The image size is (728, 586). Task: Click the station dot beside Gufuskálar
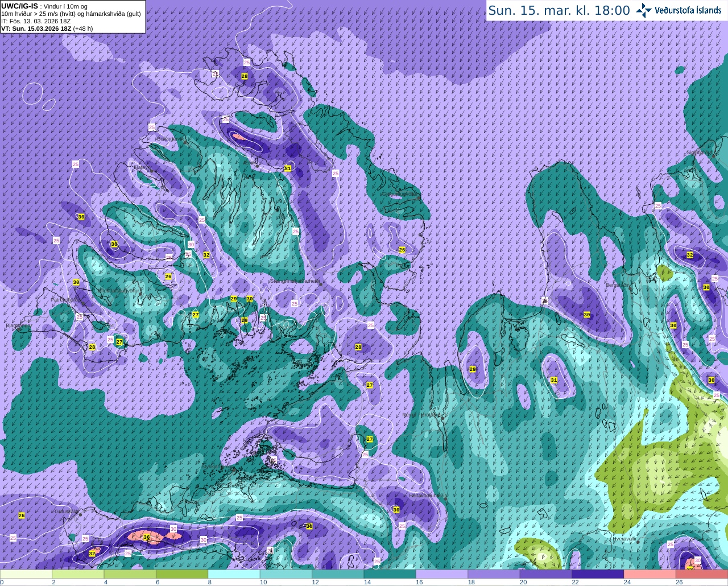tap(81, 514)
